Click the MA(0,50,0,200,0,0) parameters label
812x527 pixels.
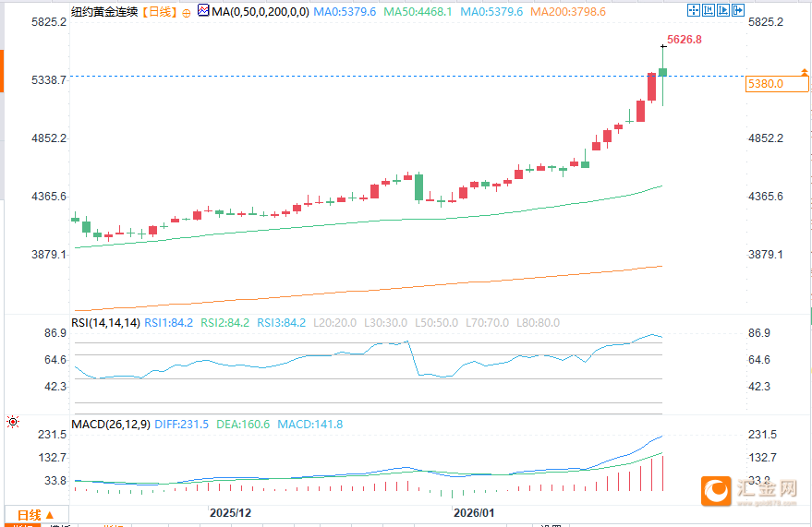[261, 12]
